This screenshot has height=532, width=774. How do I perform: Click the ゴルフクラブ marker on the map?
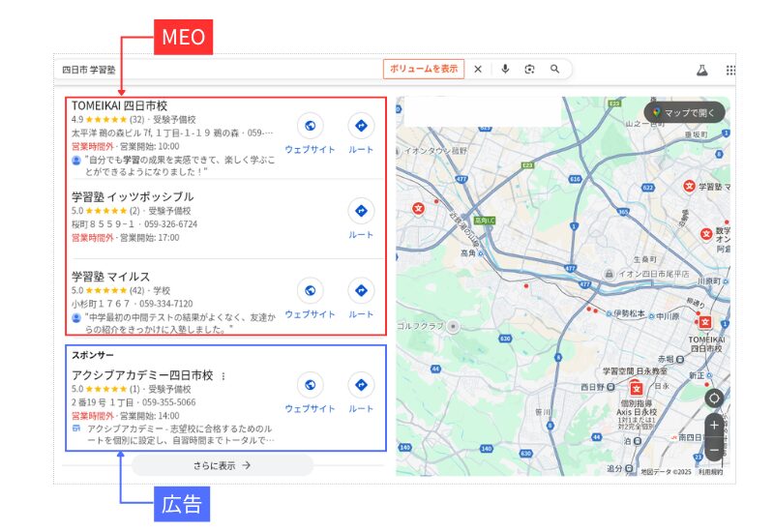click(453, 326)
